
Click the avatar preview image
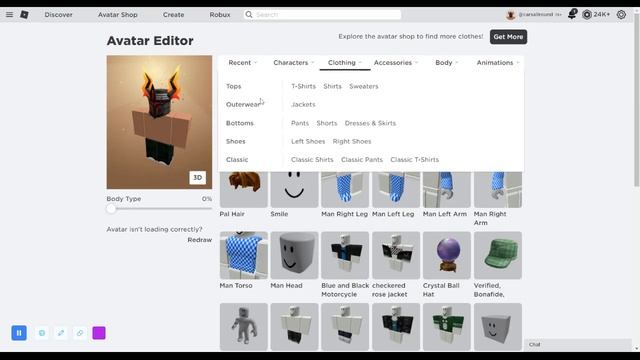click(x=159, y=122)
